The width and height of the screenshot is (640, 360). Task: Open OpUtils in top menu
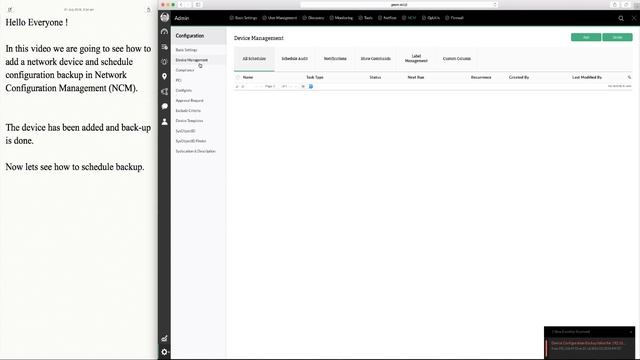[x=431, y=18]
